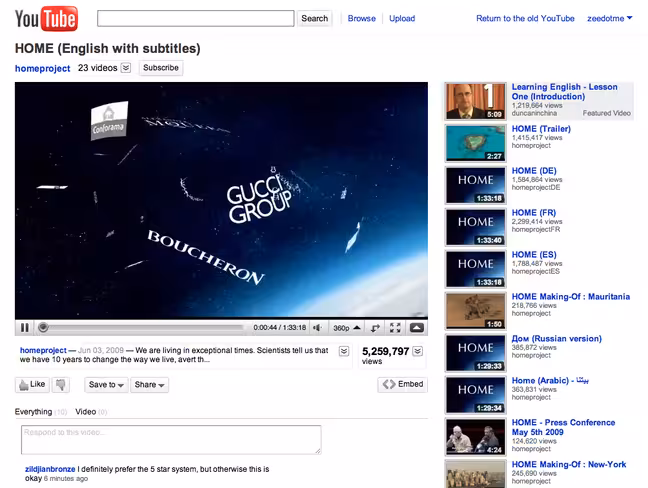Expand the video description arrow
Screen dimensions: 648x488
point(344,351)
